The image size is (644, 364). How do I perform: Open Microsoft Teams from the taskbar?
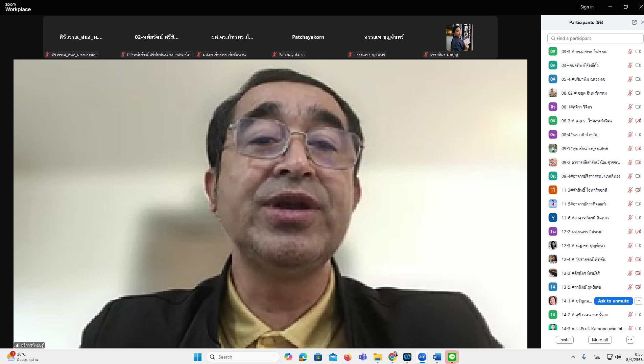tap(362, 357)
